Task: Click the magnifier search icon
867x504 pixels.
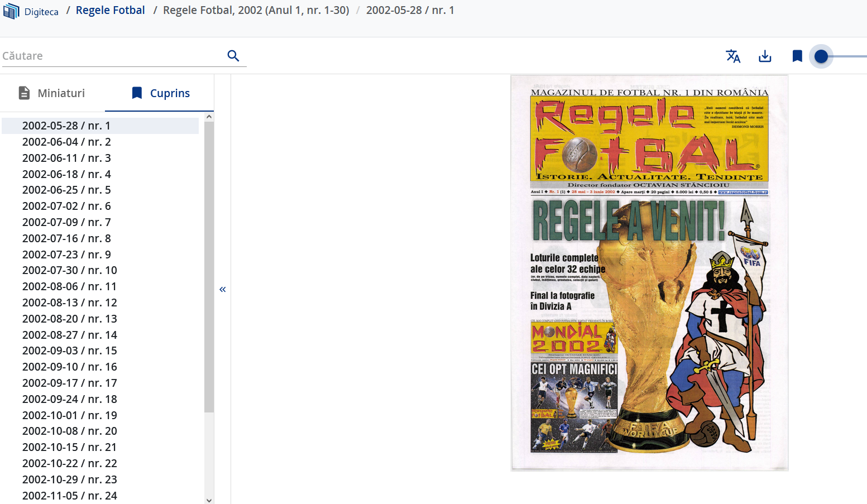Action: tap(233, 56)
